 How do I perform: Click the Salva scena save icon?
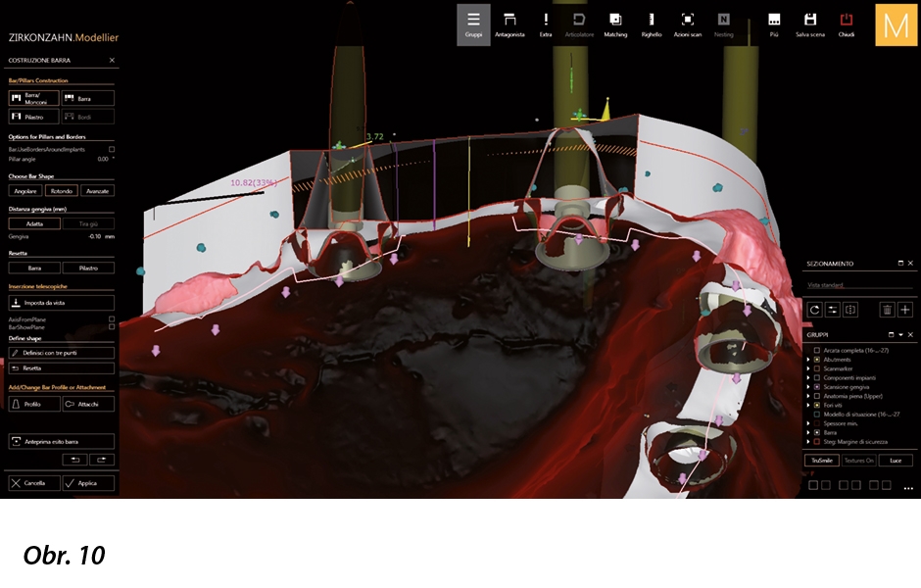pos(810,24)
